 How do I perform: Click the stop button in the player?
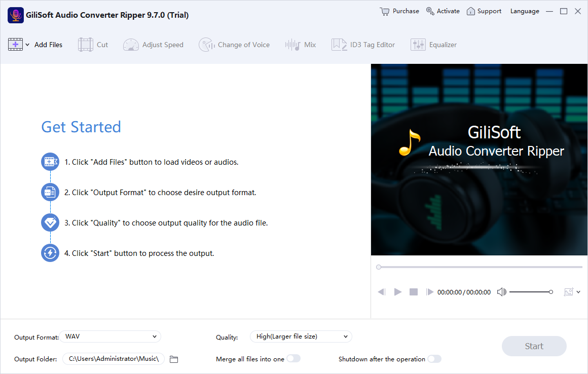[414, 292]
